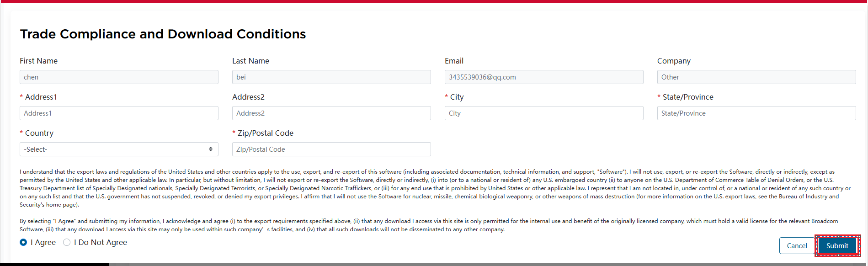The height and width of the screenshot is (266, 868).
Task: Submit the trade compliance form
Action: coord(837,246)
